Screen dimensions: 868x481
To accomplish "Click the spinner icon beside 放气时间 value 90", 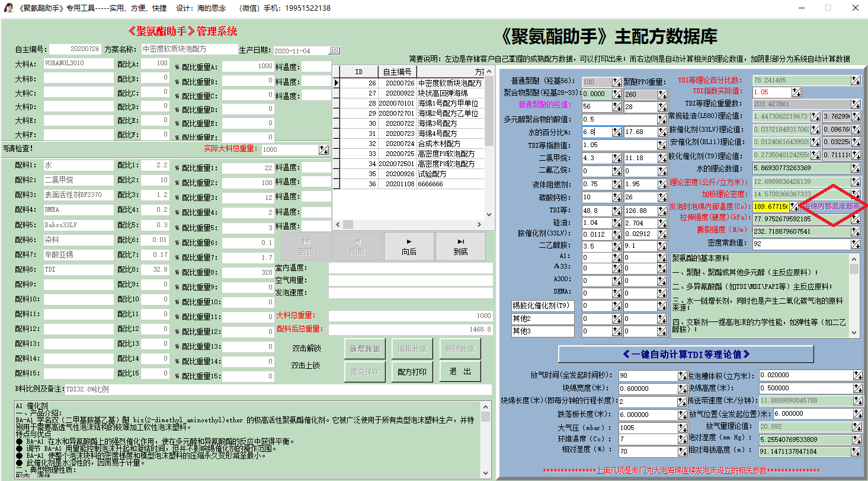I will point(683,375).
